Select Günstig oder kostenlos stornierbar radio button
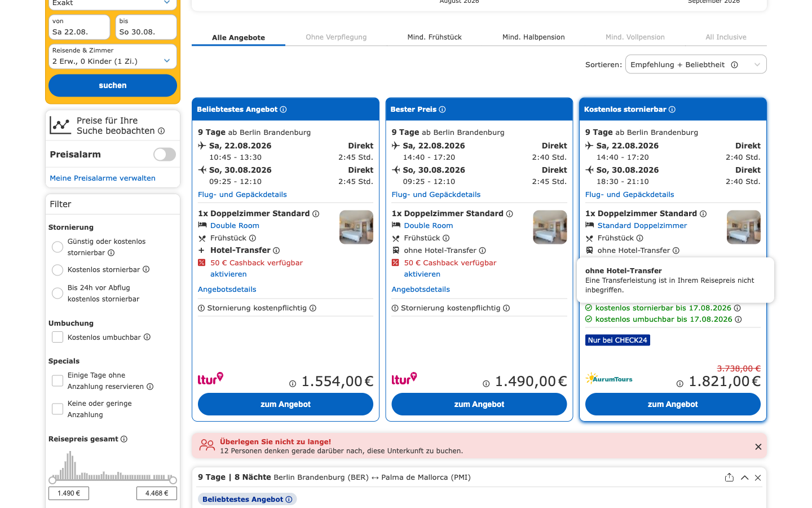Viewport: 812px width, 508px height. pos(58,247)
